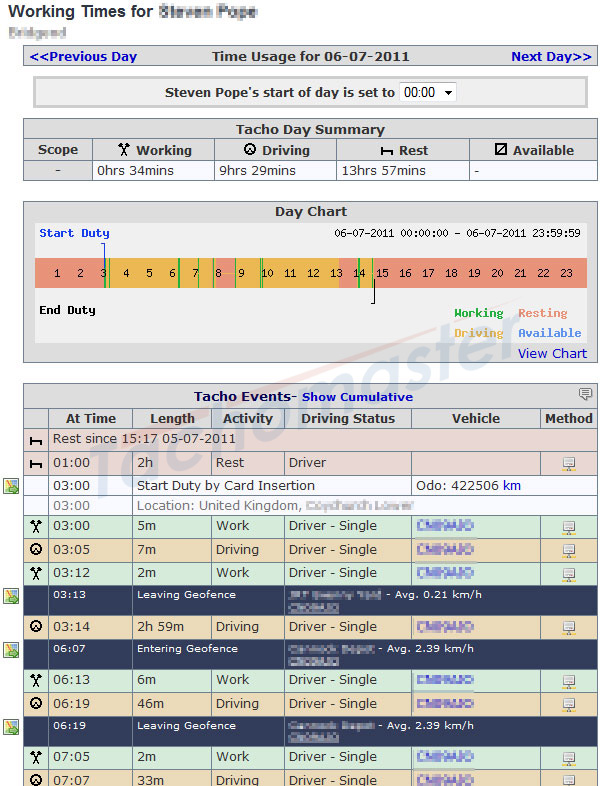Image resolution: width=606 pixels, height=786 pixels.
Task: Open map icon beside 03:00 Start Duty row
Action: tap(11, 486)
